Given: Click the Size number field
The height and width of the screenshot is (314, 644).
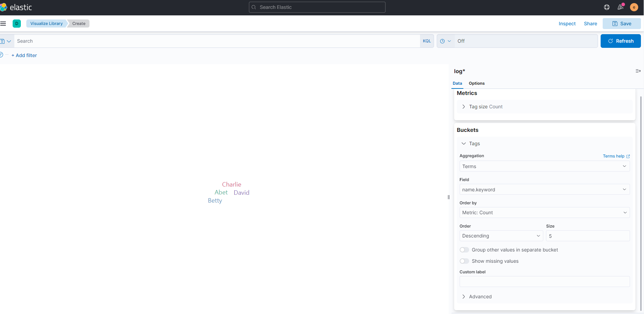Looking at the screenshot, I should [588, 236].
